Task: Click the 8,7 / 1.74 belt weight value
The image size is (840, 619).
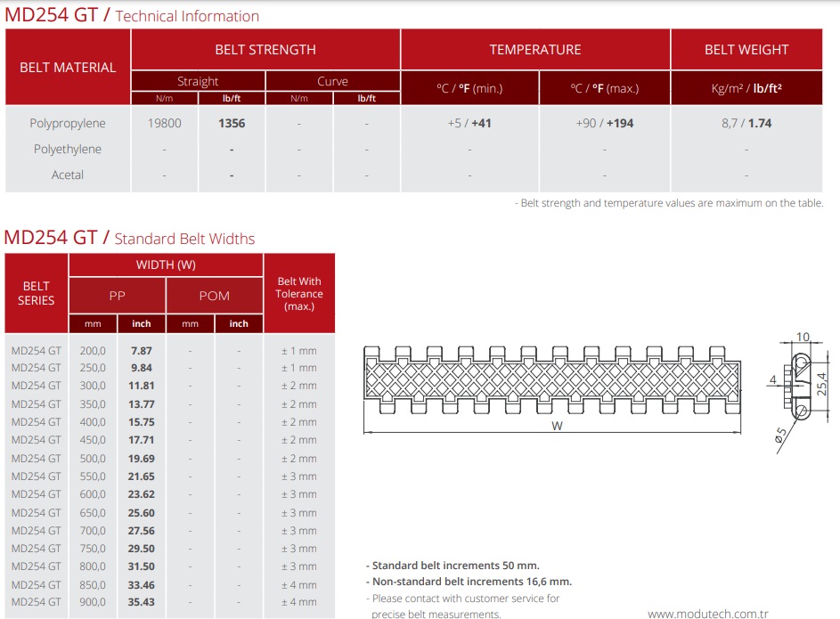Action: point(746,123)
